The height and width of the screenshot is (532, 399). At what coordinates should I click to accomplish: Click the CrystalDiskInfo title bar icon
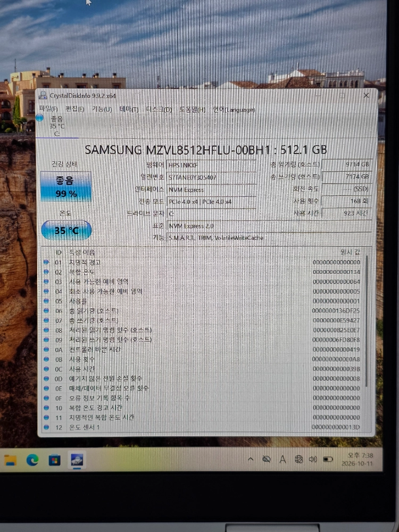pyautogui.click(x=43, y=95)
